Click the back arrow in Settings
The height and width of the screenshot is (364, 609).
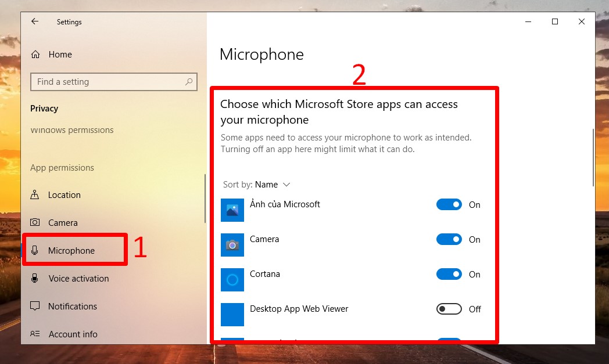pyautogui.click(x=35, y=21)
